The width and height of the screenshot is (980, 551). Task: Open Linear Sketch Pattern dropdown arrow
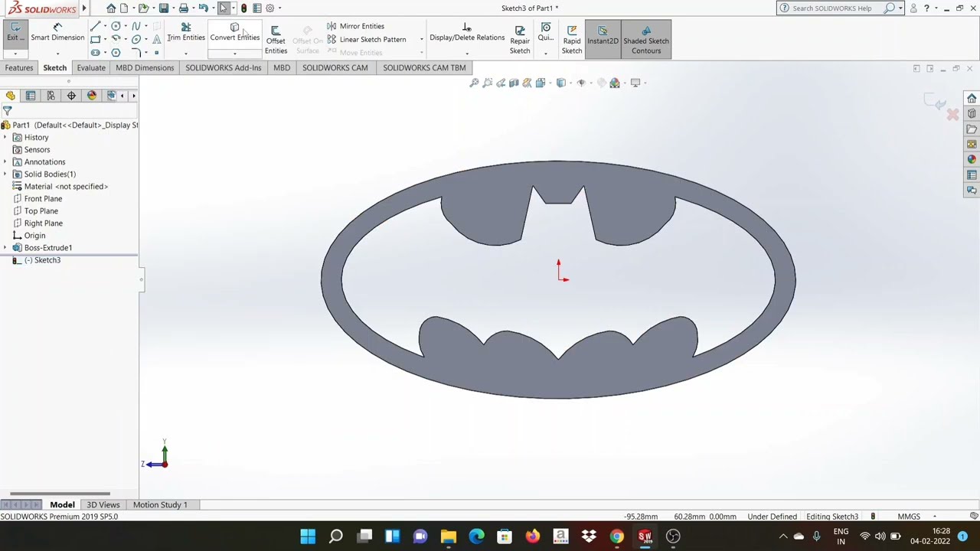421,39
